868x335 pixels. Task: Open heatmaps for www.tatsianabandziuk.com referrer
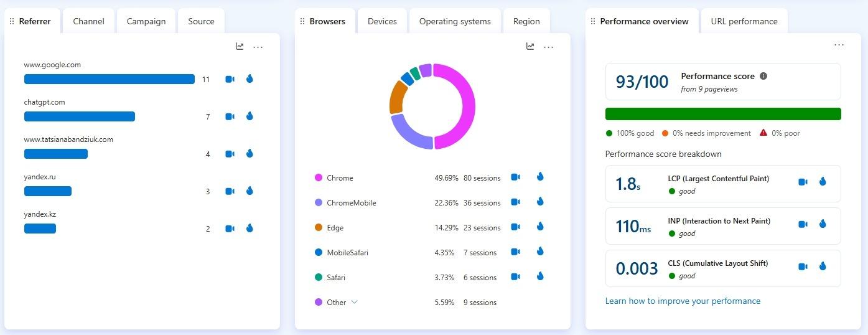coord(250,153)
